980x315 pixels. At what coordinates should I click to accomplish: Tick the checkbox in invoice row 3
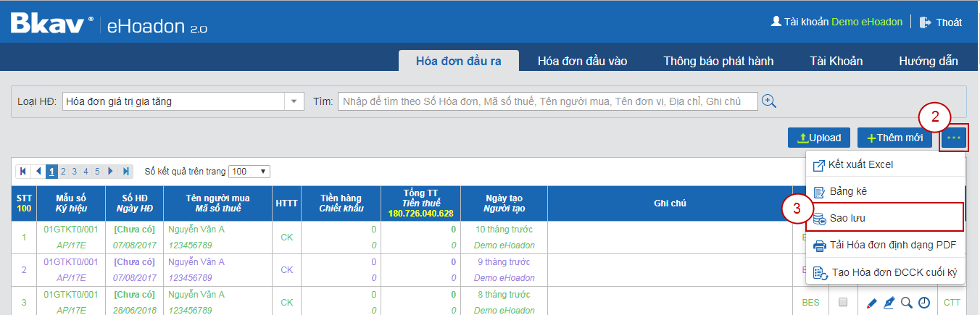[842, 303]
